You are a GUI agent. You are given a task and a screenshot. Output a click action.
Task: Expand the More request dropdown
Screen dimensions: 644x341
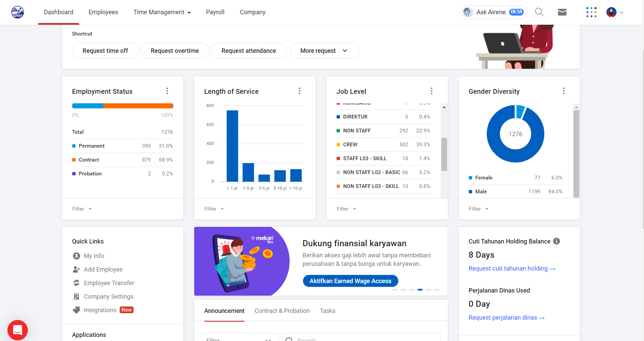tap(324, 51)
